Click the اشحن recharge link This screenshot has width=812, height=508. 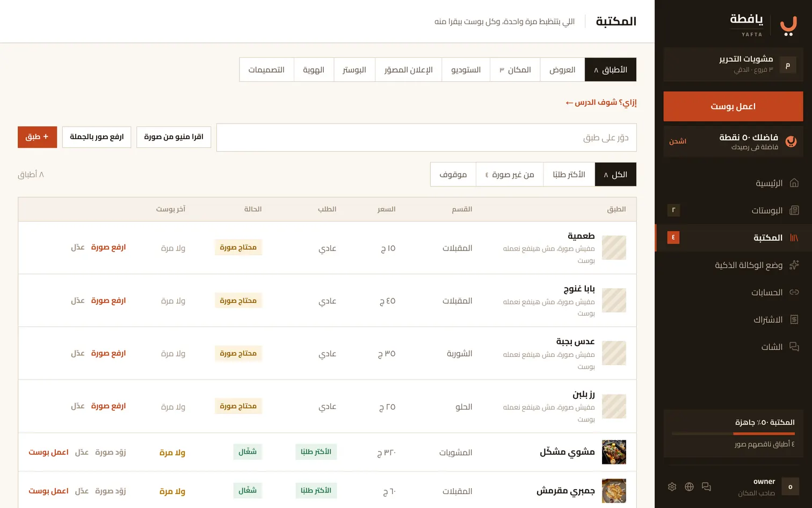[678, 141]
